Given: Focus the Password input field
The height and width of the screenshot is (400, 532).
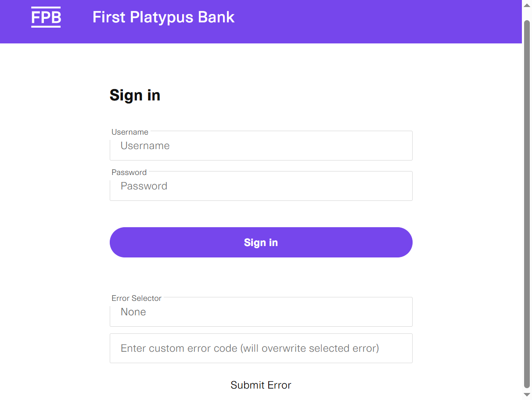Looking at the screenshot, I should 261,186.
